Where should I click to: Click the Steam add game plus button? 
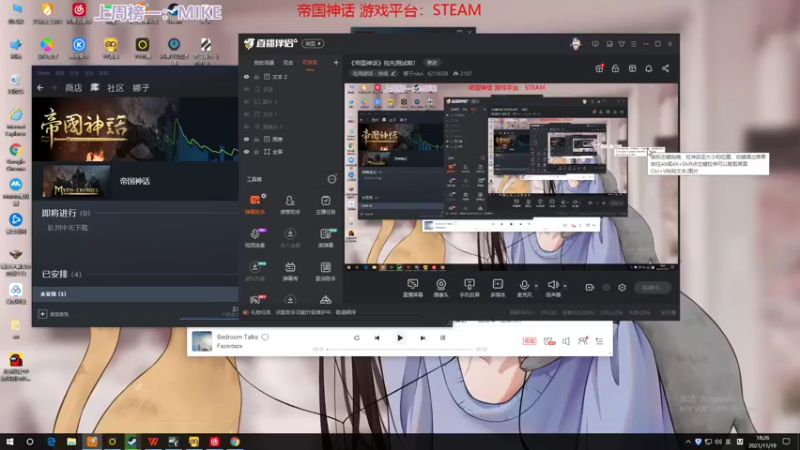(x=42, y=314)
